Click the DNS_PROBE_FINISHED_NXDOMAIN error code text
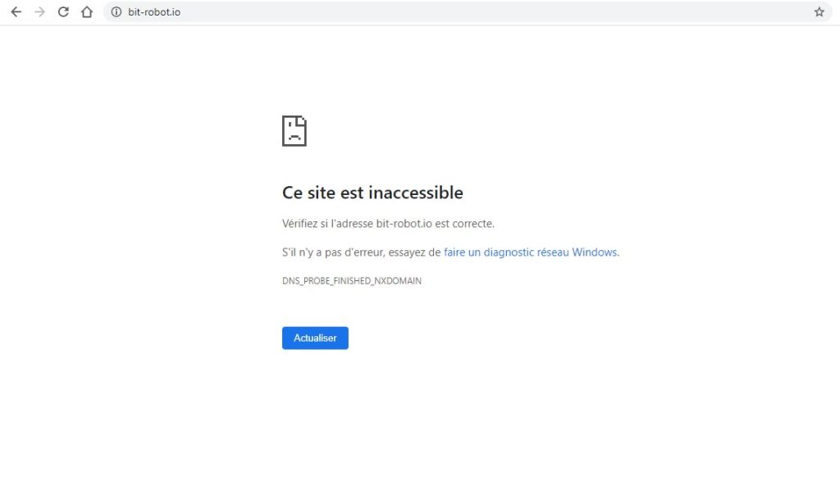The height and width of the screenshot is (504, 840). click(352, 280)
